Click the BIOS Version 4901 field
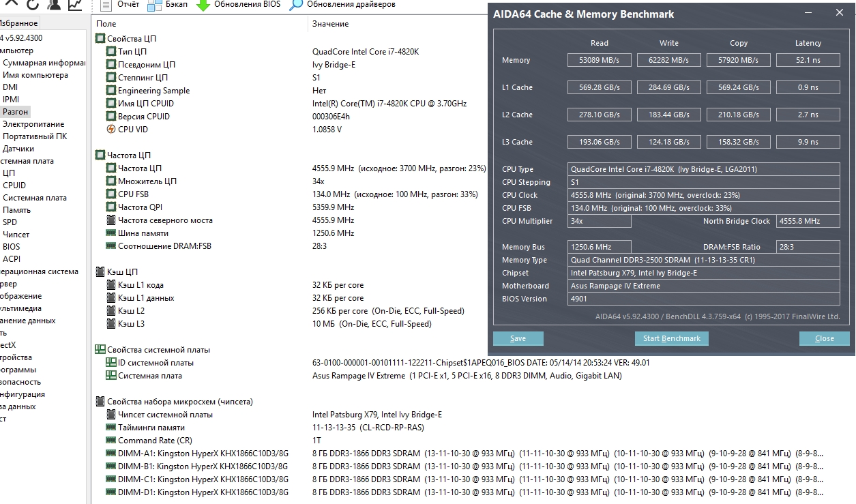Viewport: 856px width, 504px height. pyautogui.click(x=704, y=299)
